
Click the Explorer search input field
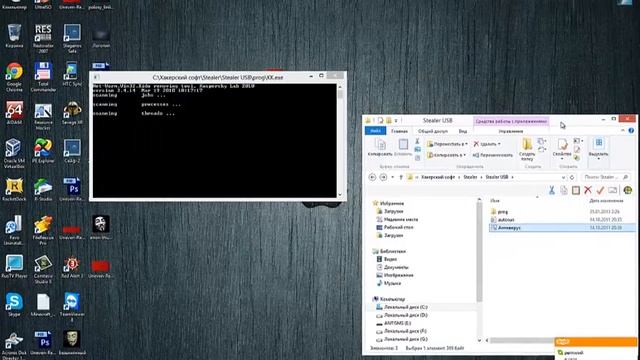pos(605,177)
